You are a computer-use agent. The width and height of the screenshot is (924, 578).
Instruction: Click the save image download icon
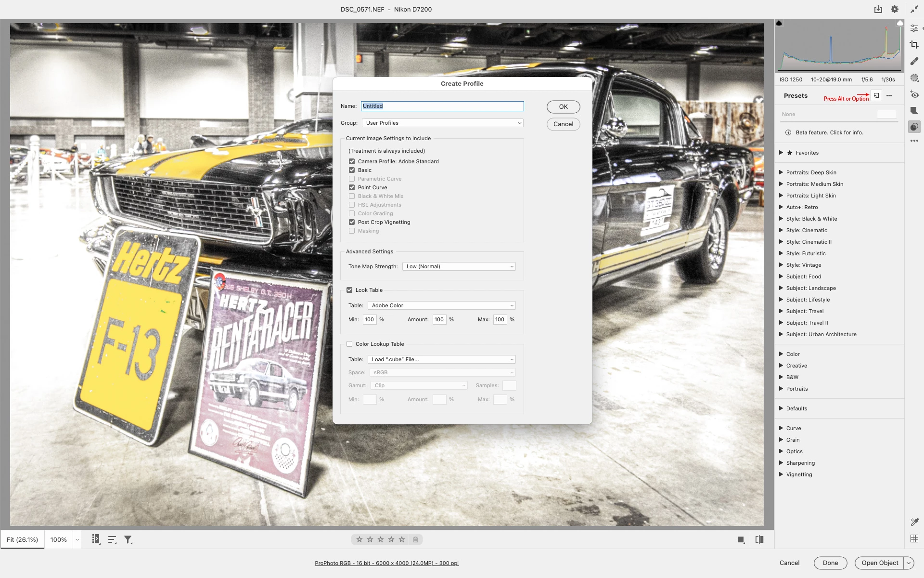pos(878,9)
